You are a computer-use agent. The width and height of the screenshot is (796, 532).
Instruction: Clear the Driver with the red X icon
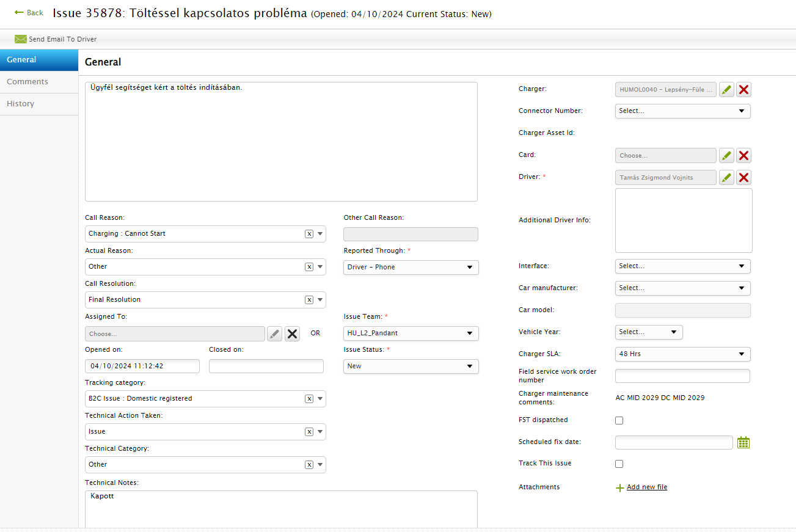[x=743, y=178]
